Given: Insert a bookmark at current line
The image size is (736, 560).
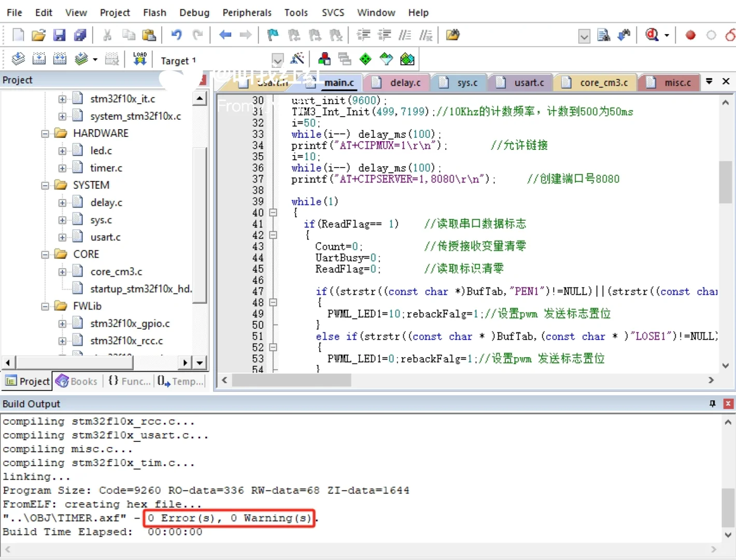Looking at the screenshot, I should tap(272, 35).
